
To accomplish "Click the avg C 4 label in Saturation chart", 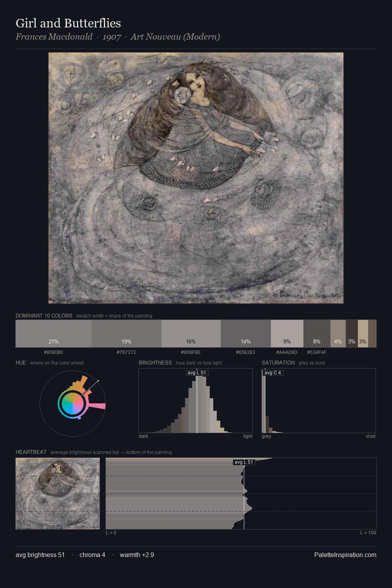I will (272, 373).
